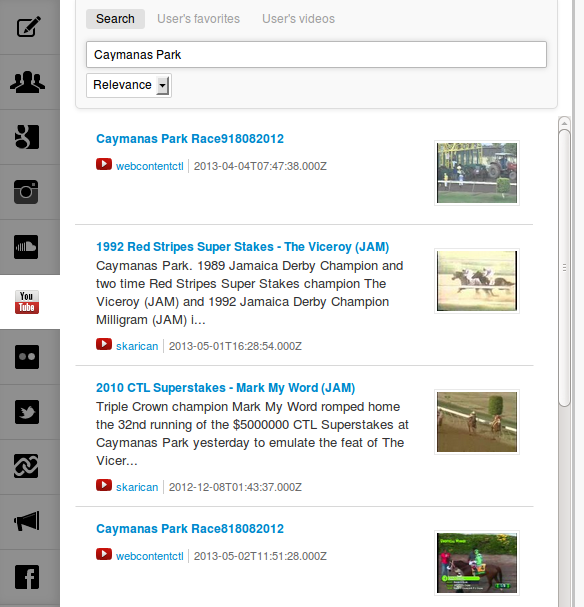Select the Twitter bird sidebar icon
Image resolution: width=584 pixels, height=607 pixels.
coord(27,412)
